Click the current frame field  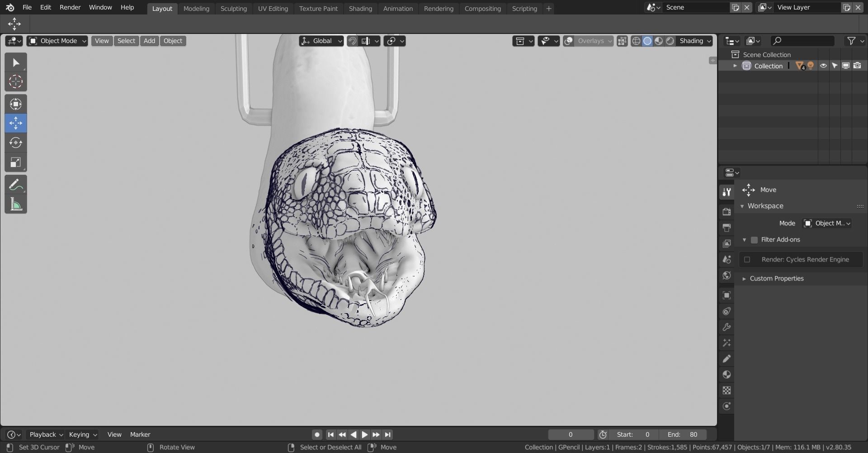(x=571, y=434)
